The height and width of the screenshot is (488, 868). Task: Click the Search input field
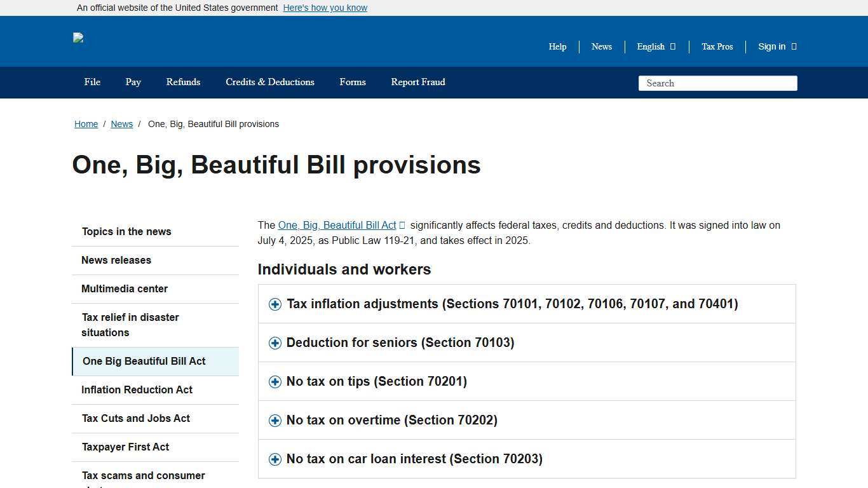pos(717,83)
